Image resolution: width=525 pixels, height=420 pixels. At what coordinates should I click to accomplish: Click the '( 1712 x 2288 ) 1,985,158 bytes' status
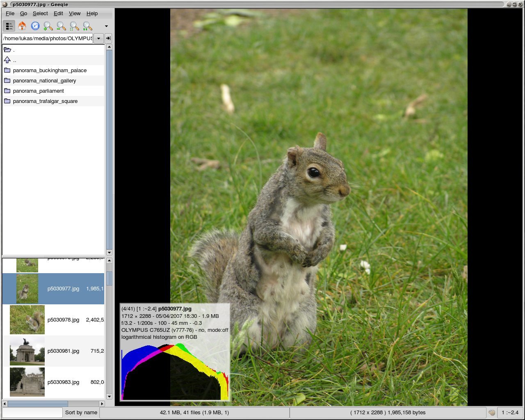(x=388, y=413)
